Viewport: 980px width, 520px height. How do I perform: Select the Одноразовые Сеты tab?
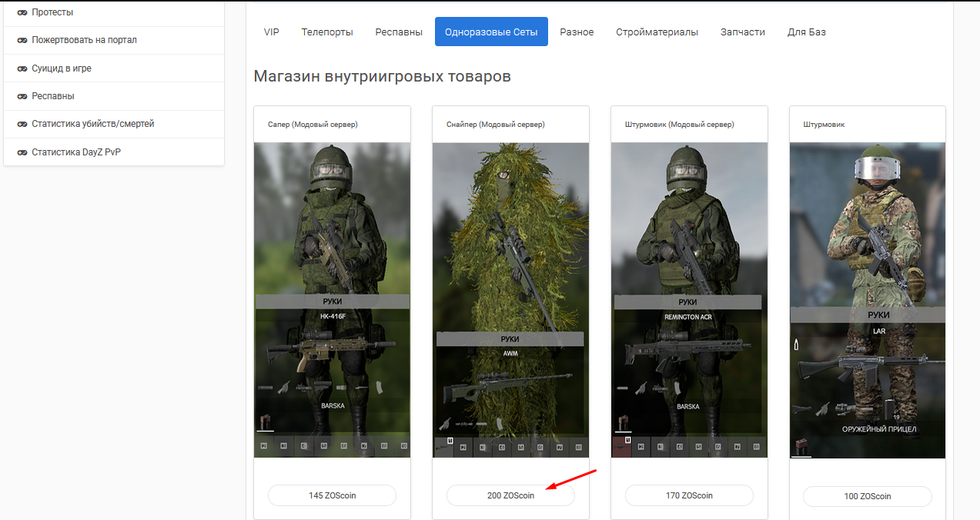(491, 32)
